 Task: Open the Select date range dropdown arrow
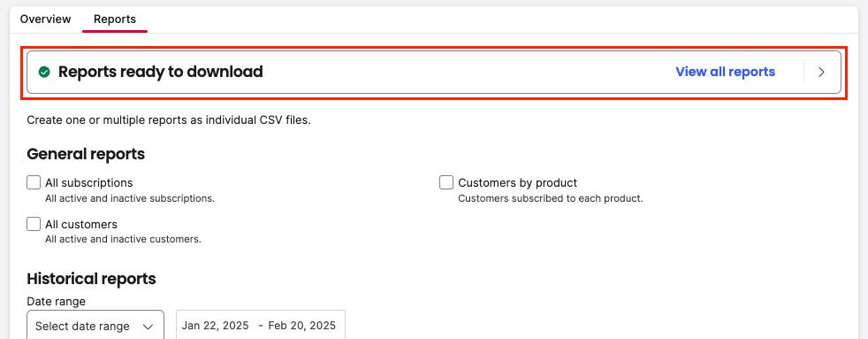pyautogui.click(x=148, y=327)
